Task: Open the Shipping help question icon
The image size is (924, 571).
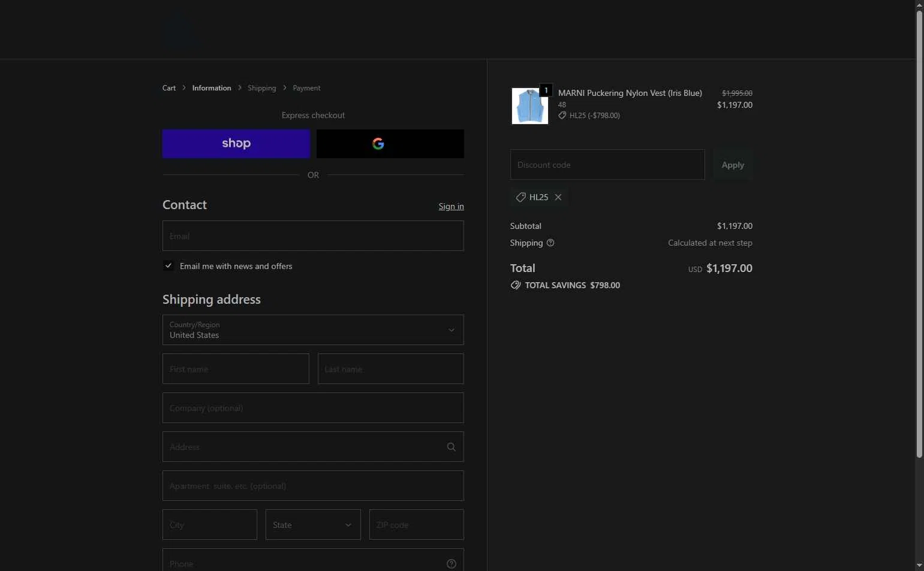Action: coord(550,243)
